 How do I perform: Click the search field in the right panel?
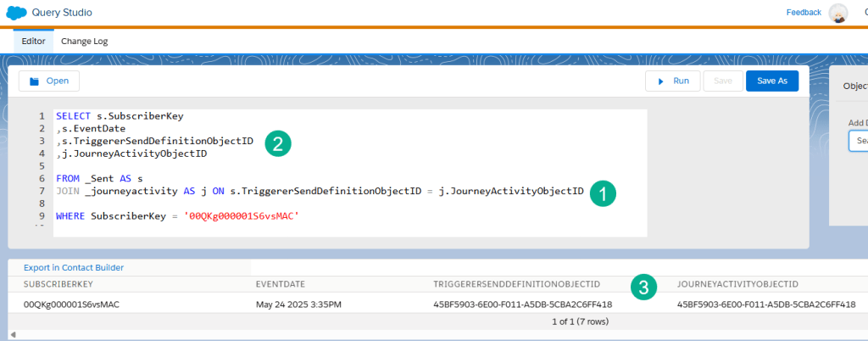pos(858,141)
